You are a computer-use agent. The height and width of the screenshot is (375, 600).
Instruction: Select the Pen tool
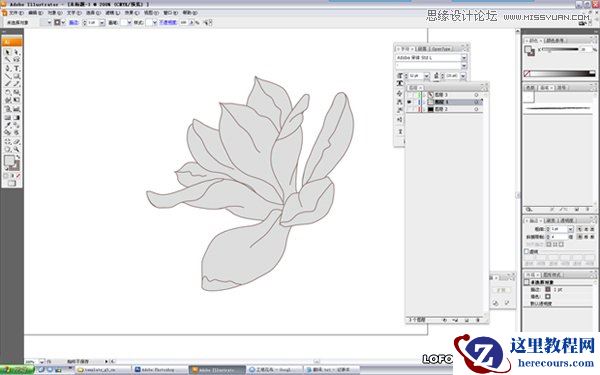tap(7, 68)
